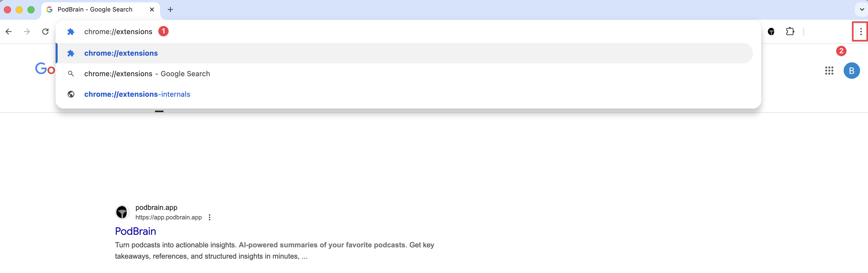The height and width of the screenshot is (273, 868).
Task: Click the forward navigation arrow
Action: click(x=27, y=32)
